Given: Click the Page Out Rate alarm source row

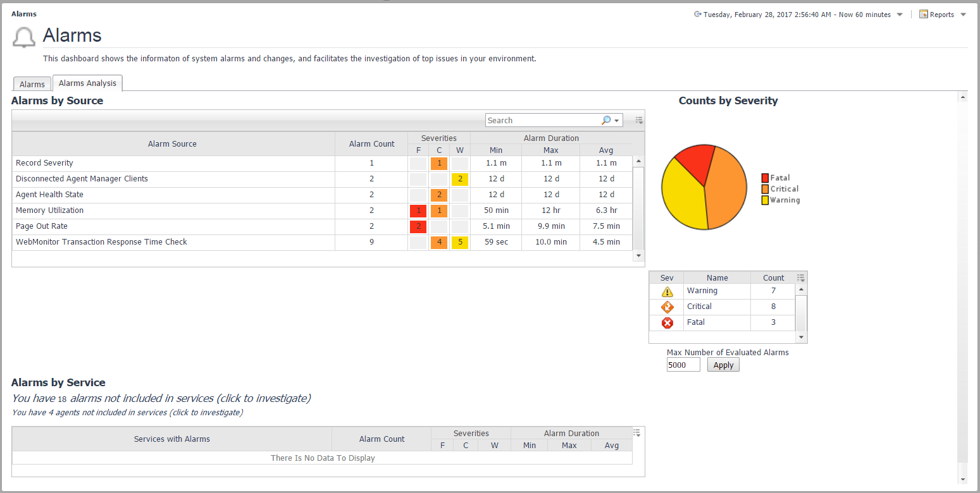Looking at the screenshot, I should point(42,226).
